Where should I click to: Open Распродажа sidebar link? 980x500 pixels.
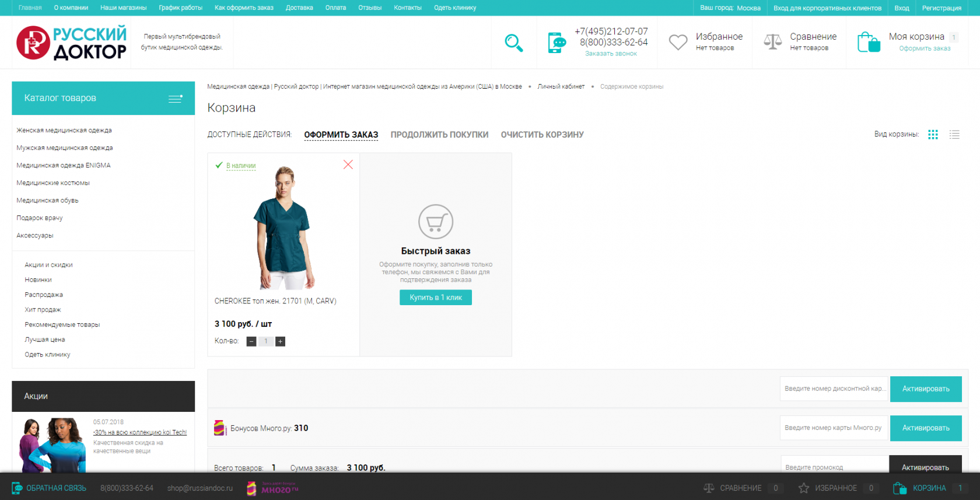[44, 295]
